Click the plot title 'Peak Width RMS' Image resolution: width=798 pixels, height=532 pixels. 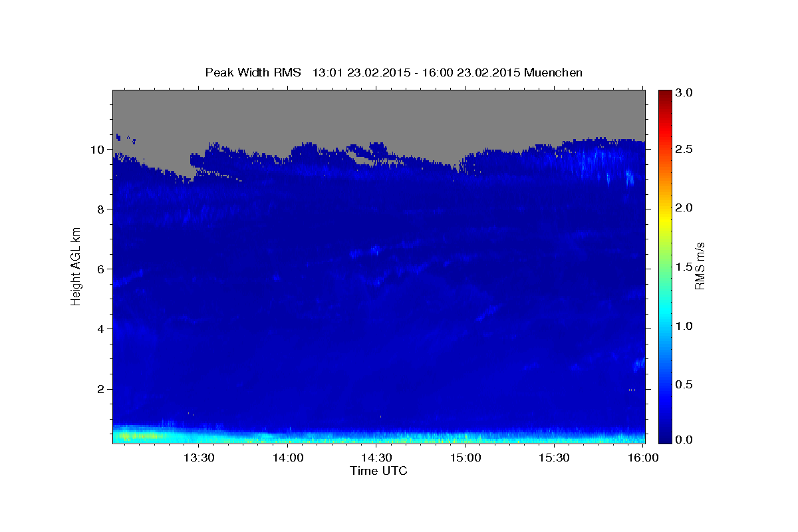253,72
